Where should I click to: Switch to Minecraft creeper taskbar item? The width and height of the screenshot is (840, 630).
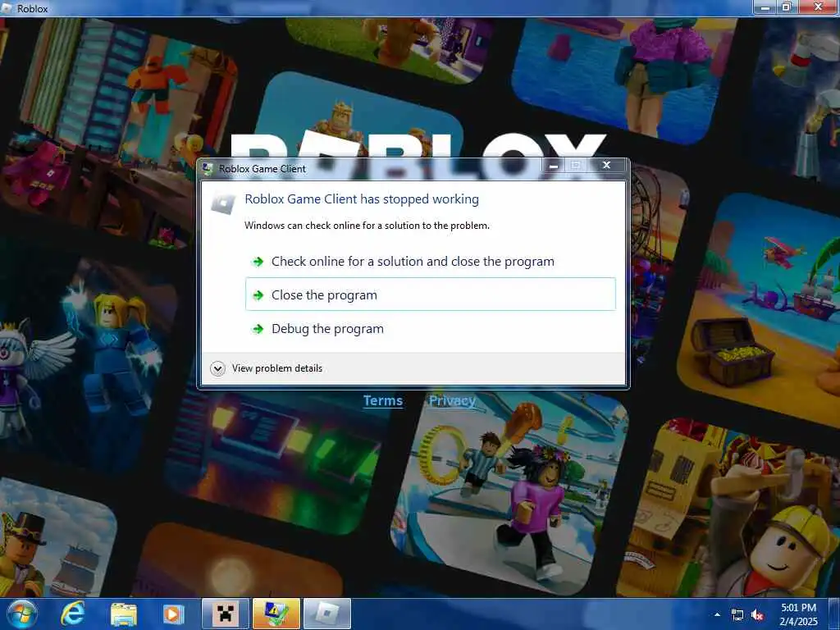tap(225, 614)
